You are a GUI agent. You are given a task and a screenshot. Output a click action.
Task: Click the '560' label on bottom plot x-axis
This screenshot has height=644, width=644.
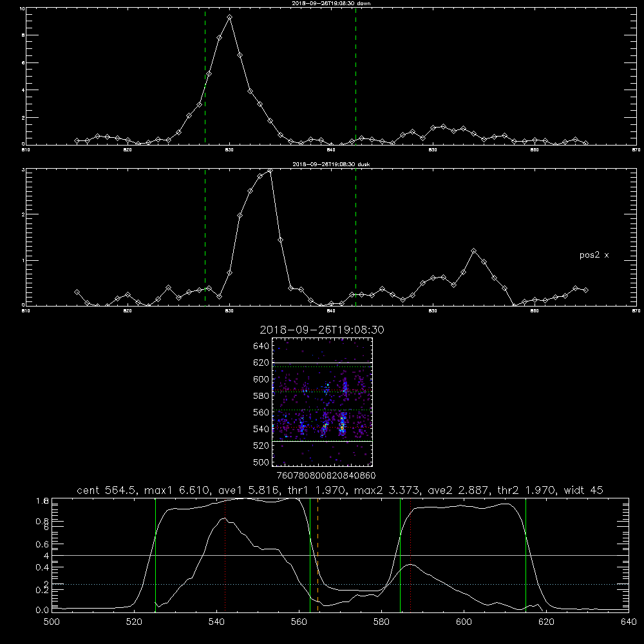[x=299, y=622]
